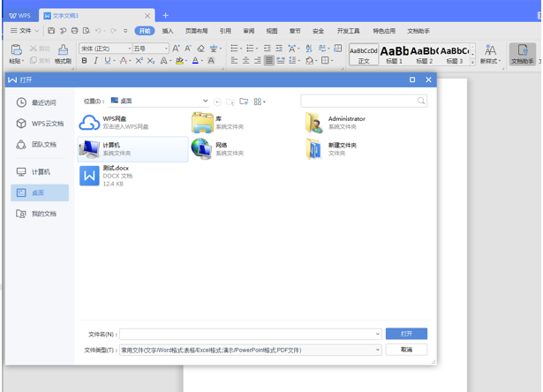Toggle Italic formatting

[95, 61]
